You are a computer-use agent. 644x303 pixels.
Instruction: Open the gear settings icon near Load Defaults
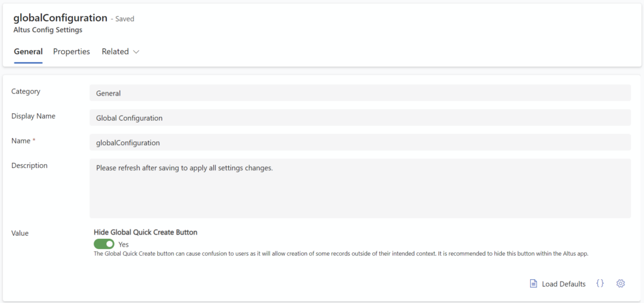pyautogui.click(x=621, y=284)
